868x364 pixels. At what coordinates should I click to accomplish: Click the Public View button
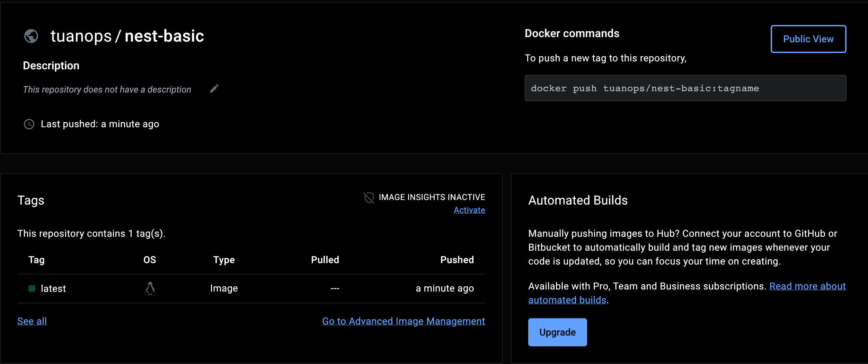[x=808, y=39]
